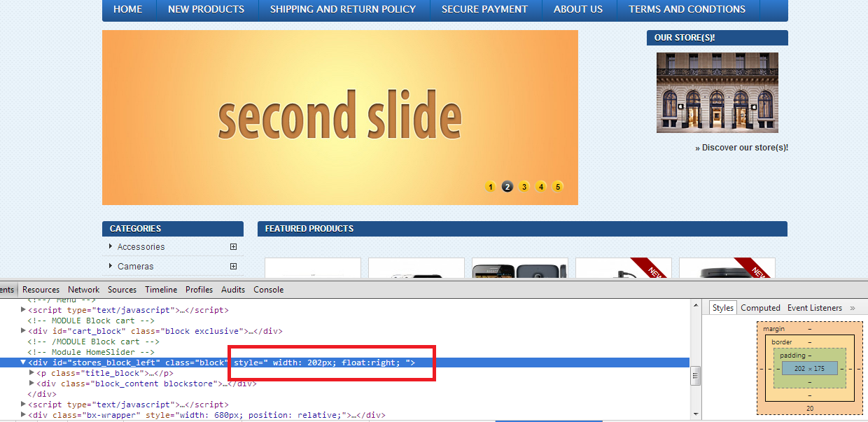Open SECURE PAYMENT page
868x422 pixels.
click(484, 9)
